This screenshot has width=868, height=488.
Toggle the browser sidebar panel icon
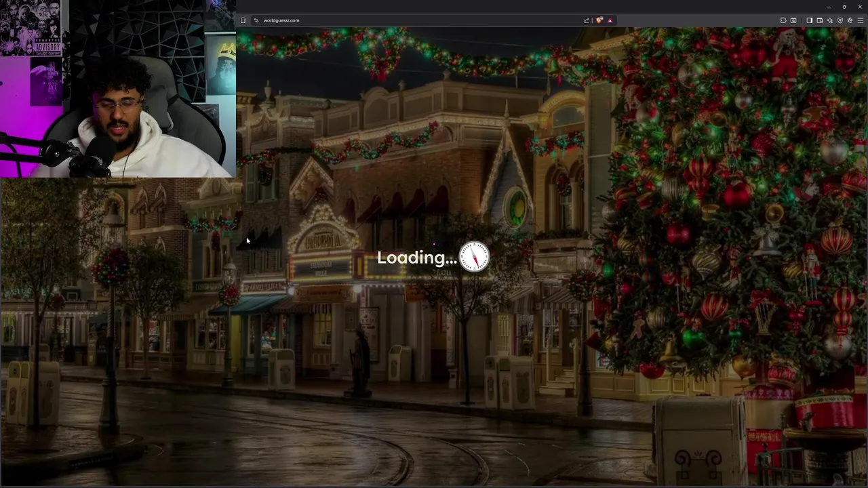point(809,20)
